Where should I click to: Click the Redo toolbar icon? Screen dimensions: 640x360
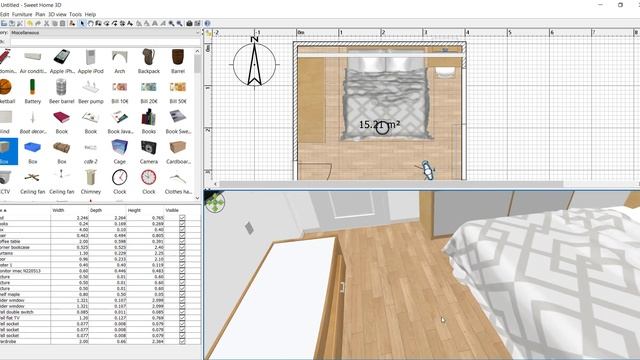pyautogui.click(x=38, y=24)
